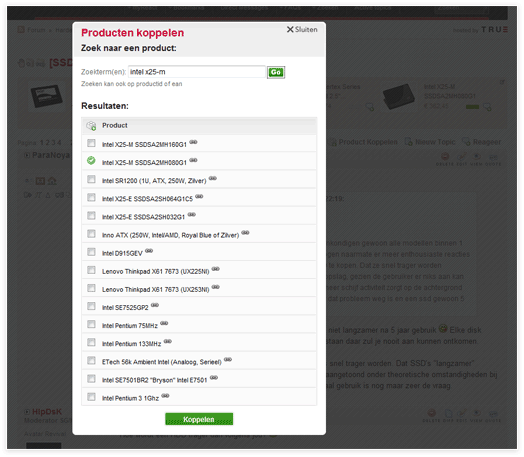The height and width of the screenshot is (457, 524).
Task: Open the Intel X25-E SSDSA2SH064G1C5 product link
Action: (147, 199)
